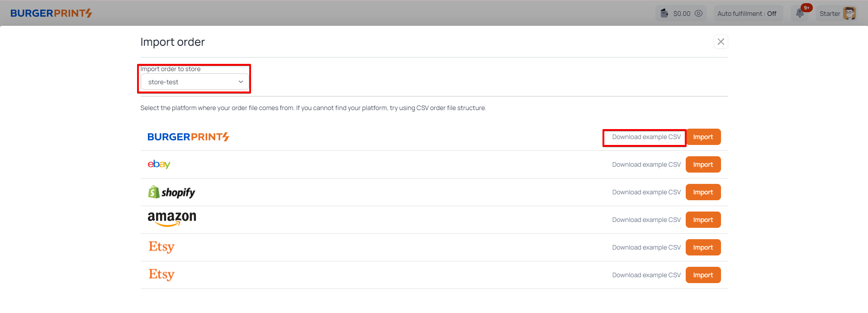Click the Shopify platform logo

click(x=171, y=192)
